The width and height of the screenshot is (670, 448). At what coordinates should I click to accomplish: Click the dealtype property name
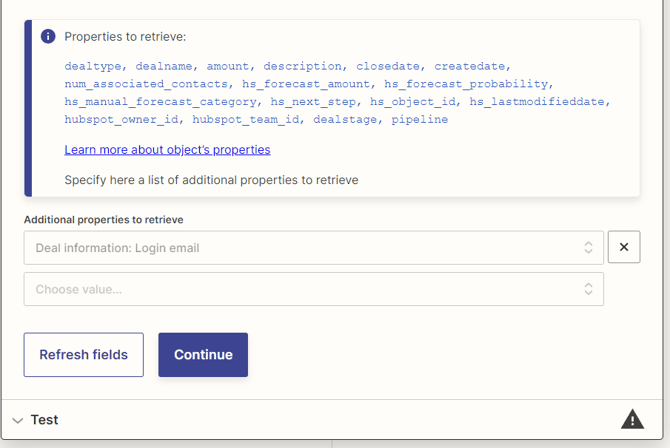93,66
